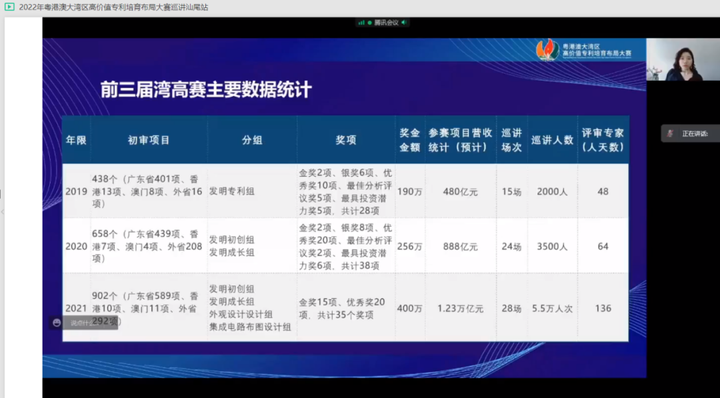
Task: Click the signal strength bars icon
Action: click(361, 22)
